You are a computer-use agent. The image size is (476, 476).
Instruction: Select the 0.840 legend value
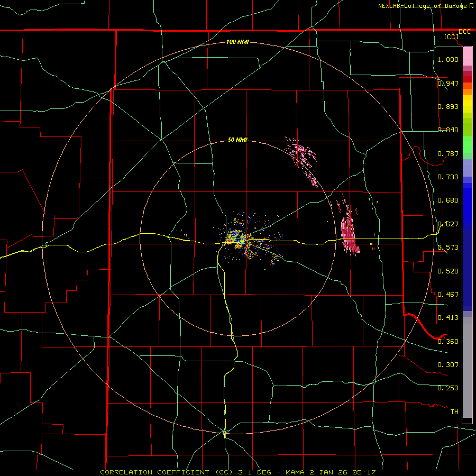[448, 130]
